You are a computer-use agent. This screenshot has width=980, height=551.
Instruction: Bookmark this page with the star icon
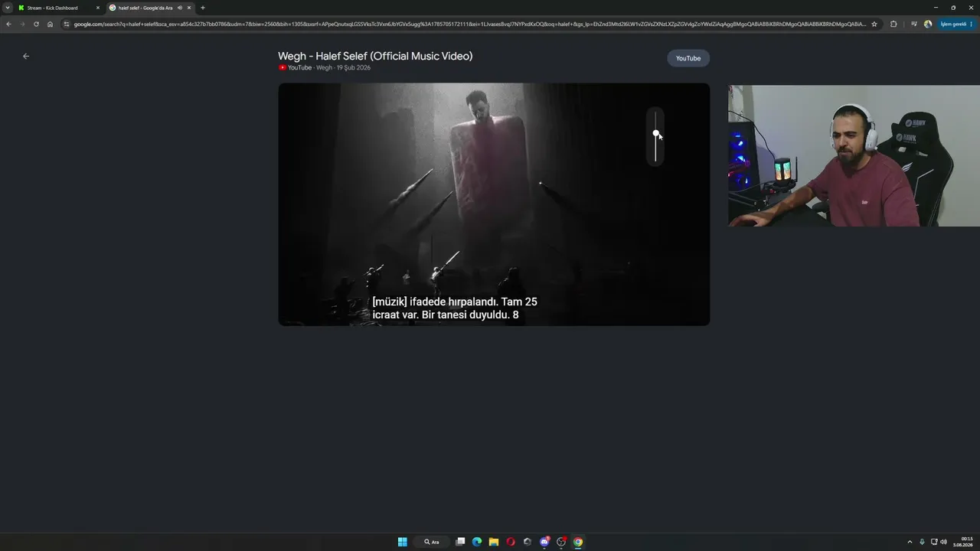(x=874, y=24)
